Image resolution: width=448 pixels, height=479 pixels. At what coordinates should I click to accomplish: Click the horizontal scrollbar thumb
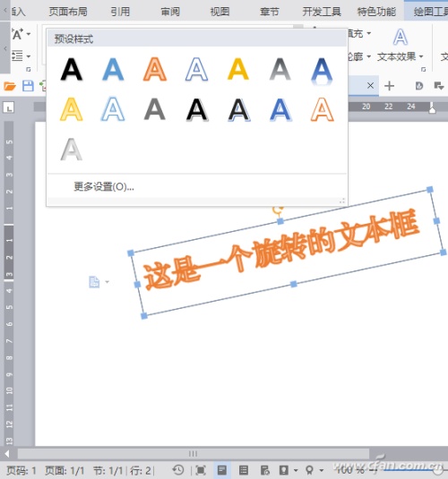pyautogui.click(x=193, y=454)
